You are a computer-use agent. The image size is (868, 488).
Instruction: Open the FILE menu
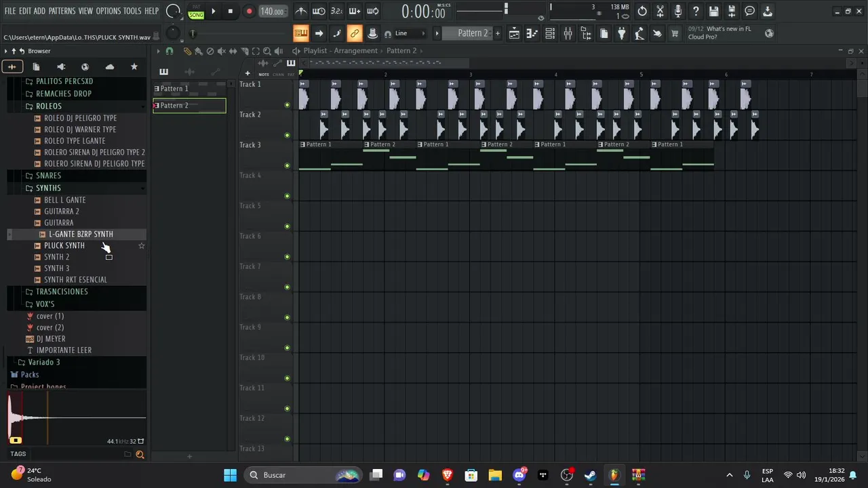coord(10,11)
